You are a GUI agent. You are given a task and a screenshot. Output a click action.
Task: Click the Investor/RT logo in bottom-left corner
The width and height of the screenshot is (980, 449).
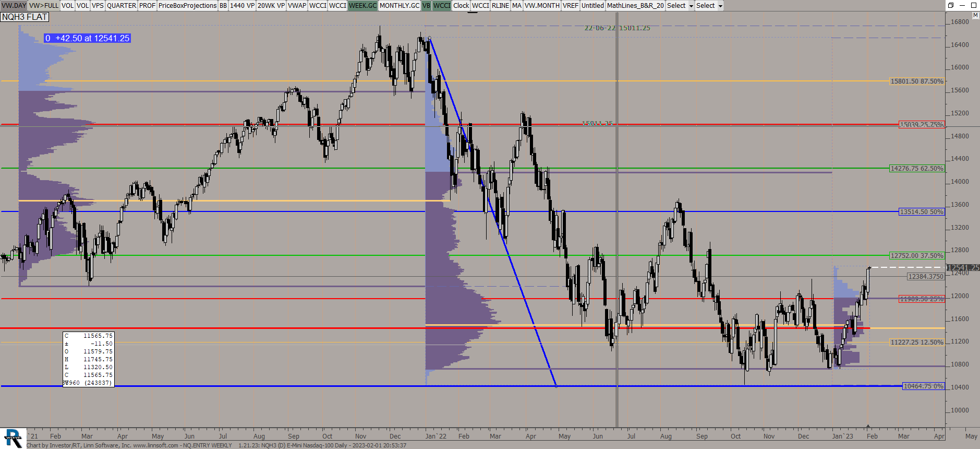(13, 438)
